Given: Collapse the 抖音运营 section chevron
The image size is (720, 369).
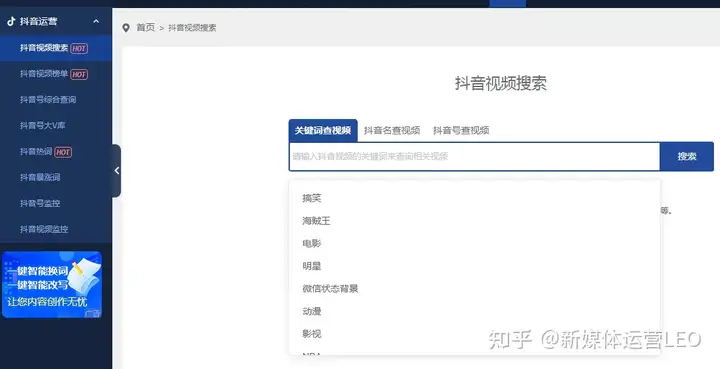Looking at the screenshot, I should coord(96,21).
